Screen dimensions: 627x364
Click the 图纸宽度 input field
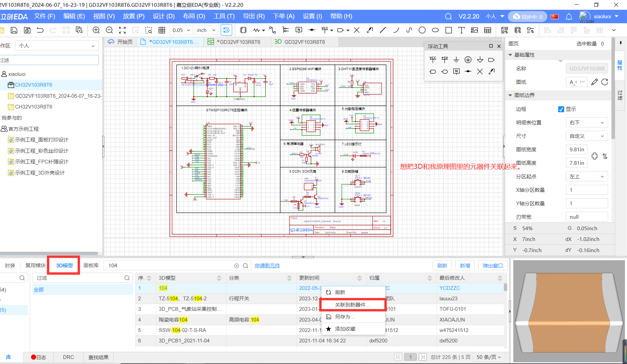[576, 150]
